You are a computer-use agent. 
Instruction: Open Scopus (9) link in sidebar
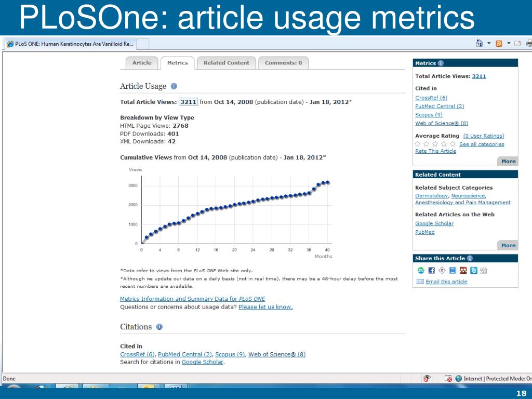[429, 115]
